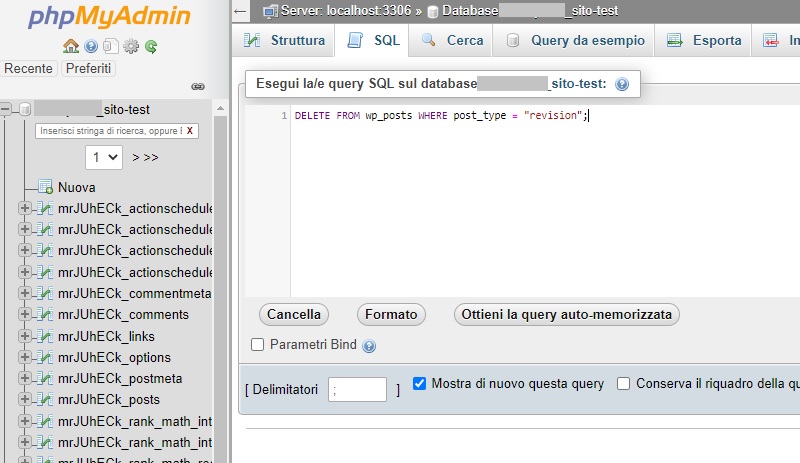Collapse the sito-test database tree node
The image size is (800, 463).
click(6, 109)
